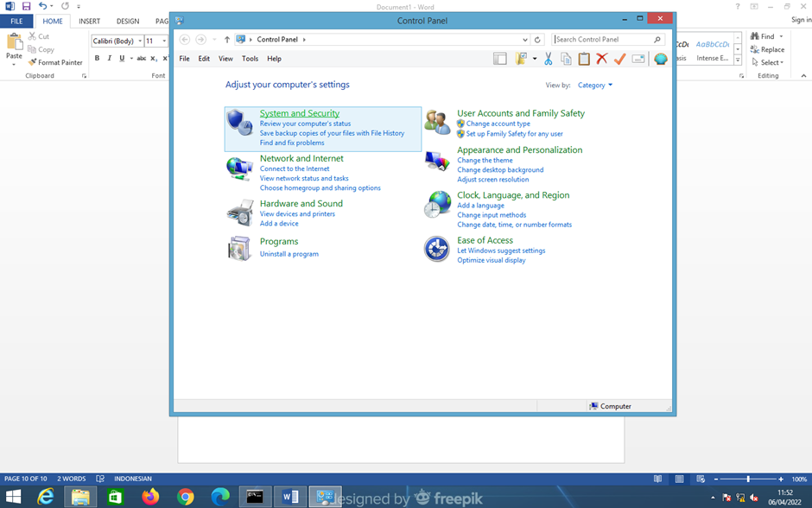812x508 pixels.
Task: Toggle Bold formatting in Word
Action: 97,58
